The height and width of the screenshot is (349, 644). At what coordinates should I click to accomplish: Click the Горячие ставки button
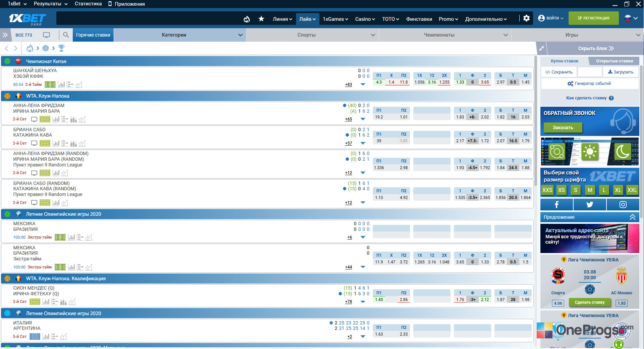tap(93, 35)
